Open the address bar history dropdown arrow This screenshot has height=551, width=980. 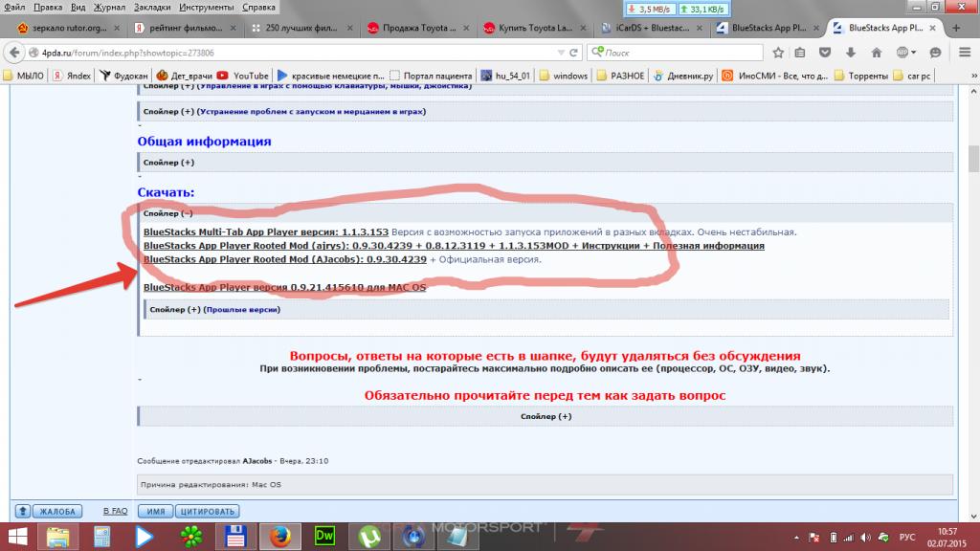point(560,53)
